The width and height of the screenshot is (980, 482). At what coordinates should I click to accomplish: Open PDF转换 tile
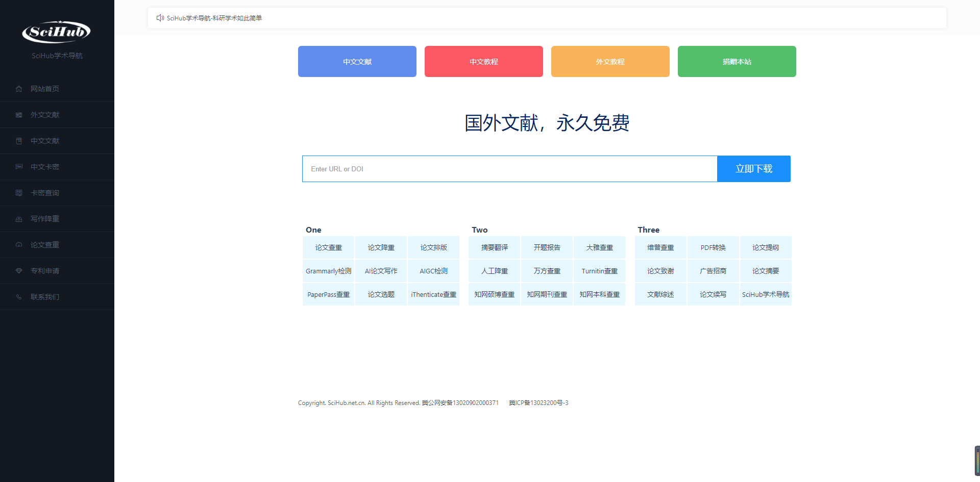[x=714, y=247]
